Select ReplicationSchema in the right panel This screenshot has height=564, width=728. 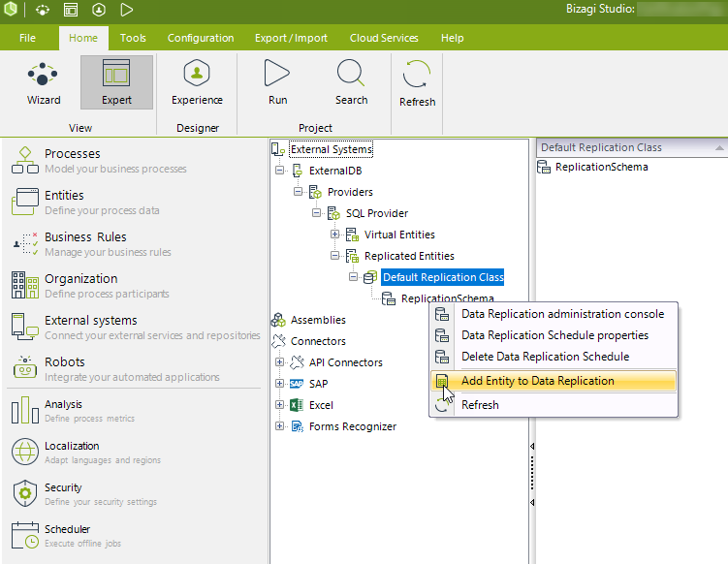click(601, 167)
